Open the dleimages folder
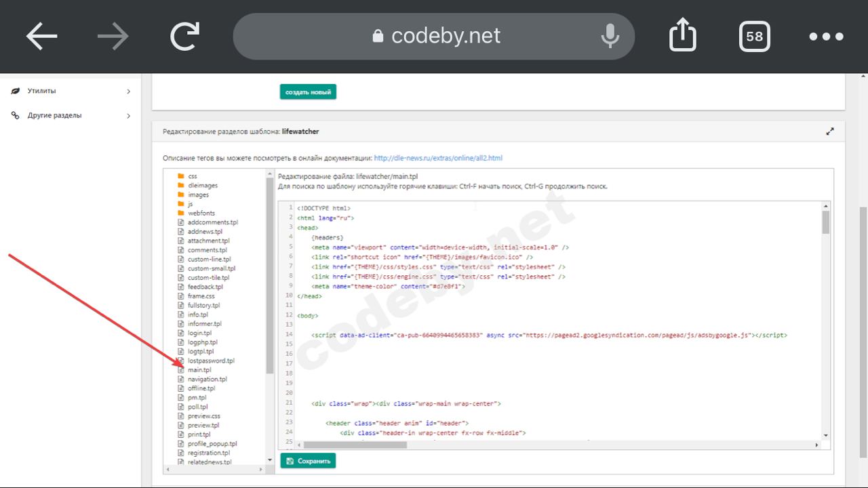Image resolution: width=868 pixels, height=488 pixels. 203,185
